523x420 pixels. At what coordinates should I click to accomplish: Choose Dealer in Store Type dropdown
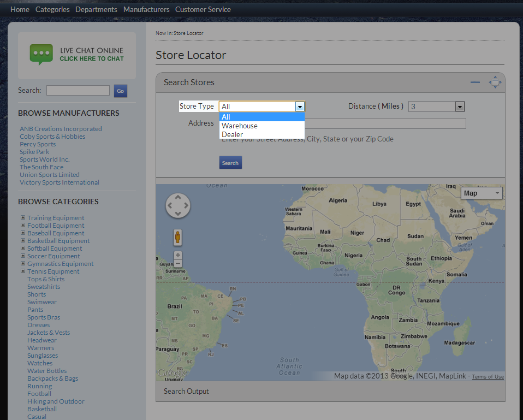click(233, 134)
